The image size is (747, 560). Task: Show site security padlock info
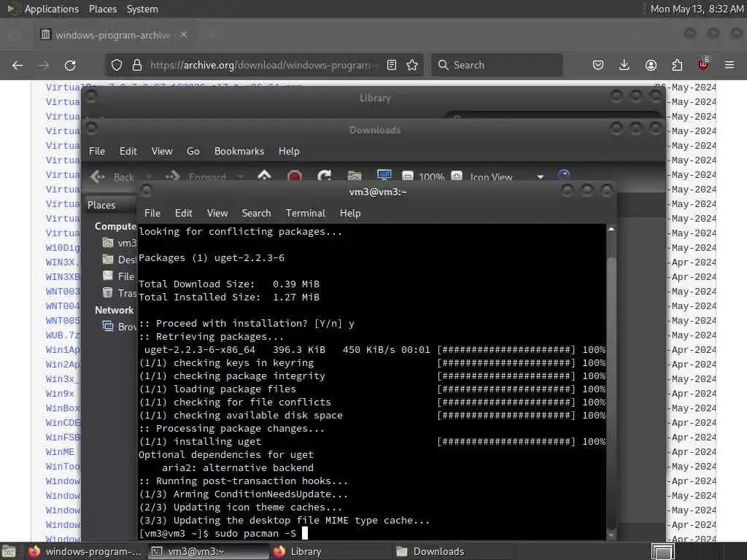pos(137,65)
